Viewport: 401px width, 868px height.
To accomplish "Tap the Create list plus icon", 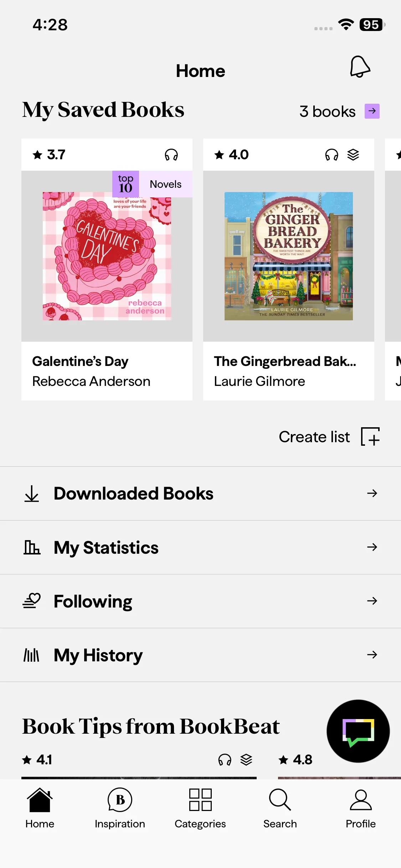I will click(370, 436).
